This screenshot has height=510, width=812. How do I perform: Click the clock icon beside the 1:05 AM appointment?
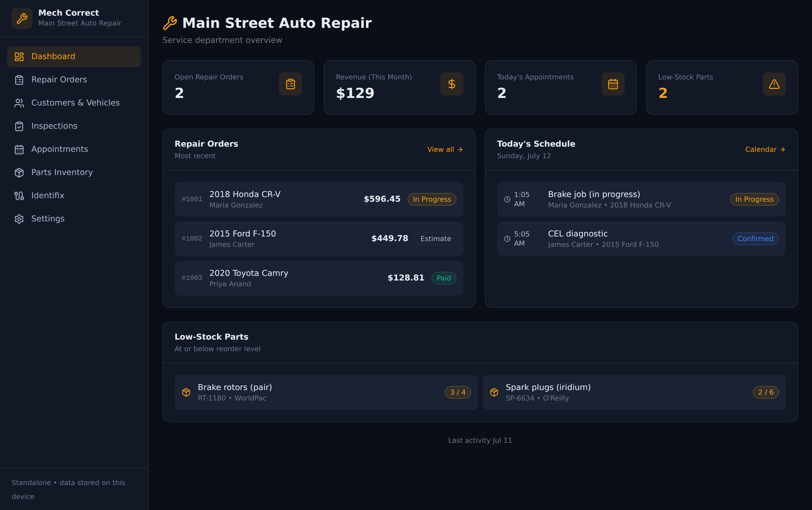pos(507,199)
